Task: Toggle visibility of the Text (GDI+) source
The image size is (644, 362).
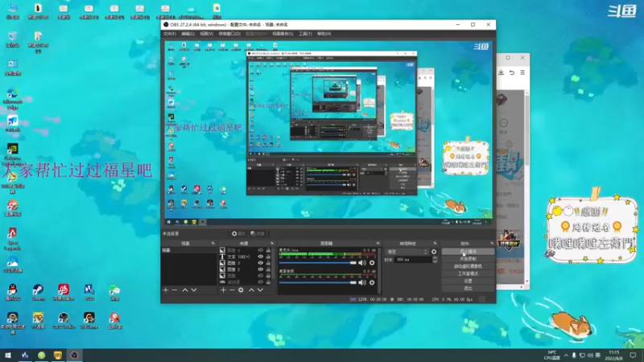Action: click(260, 257)
